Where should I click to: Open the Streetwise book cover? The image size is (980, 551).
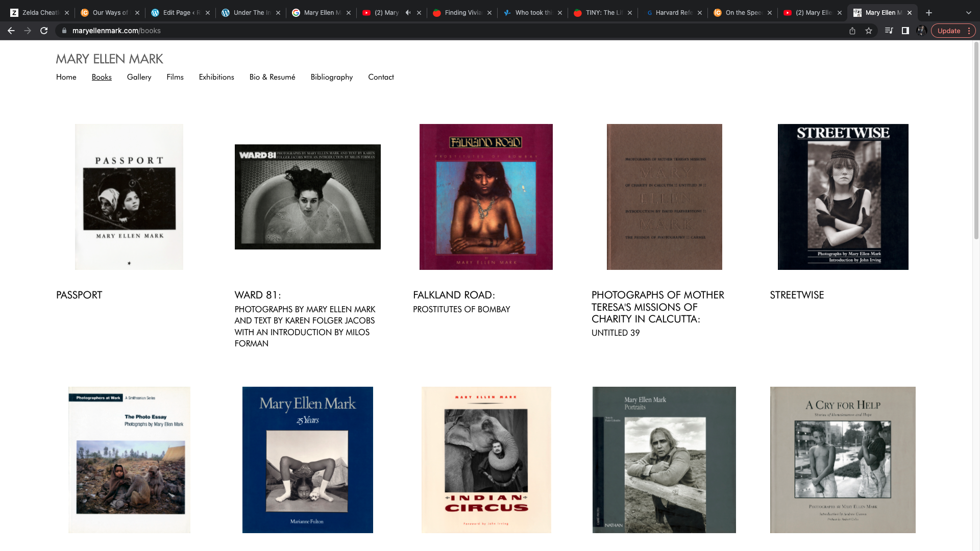(x=843, y=197)
